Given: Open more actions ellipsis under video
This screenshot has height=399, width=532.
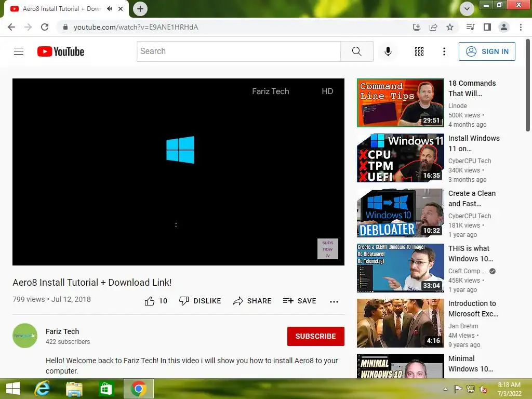Looking at the screenshot, I should coord(334,301).
